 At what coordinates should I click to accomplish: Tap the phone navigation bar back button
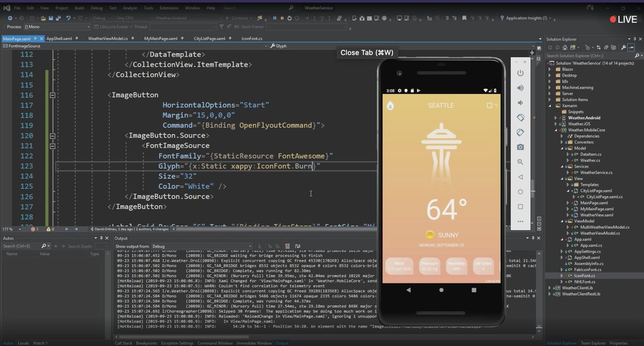(x=408, y=290)
